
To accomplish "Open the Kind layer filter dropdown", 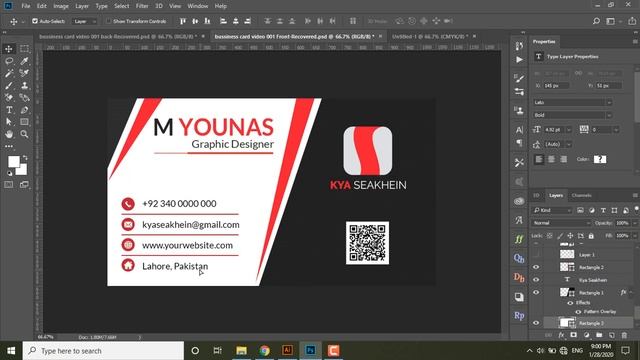I will click(553, 210).
